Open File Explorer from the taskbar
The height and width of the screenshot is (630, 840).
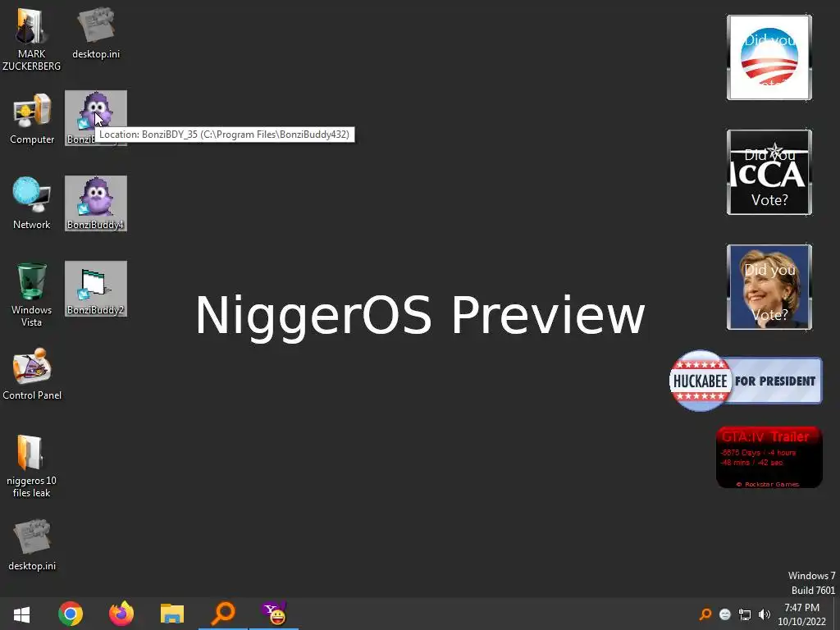click(172, 614)
